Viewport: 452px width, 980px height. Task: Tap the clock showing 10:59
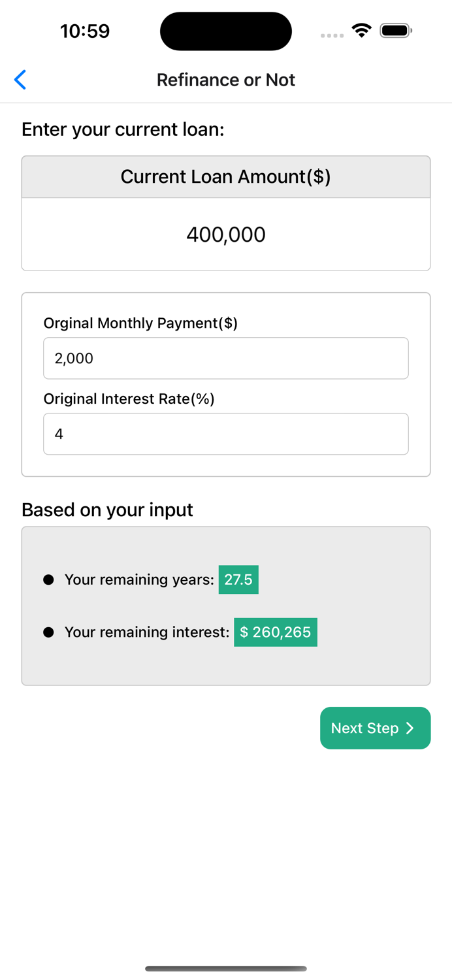point(85,31)
